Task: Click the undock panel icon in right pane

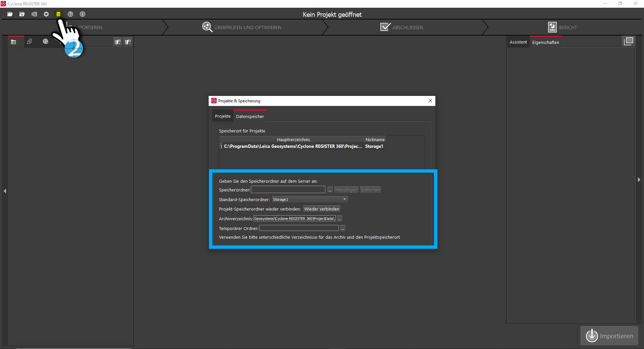Action: coord(629,41)
